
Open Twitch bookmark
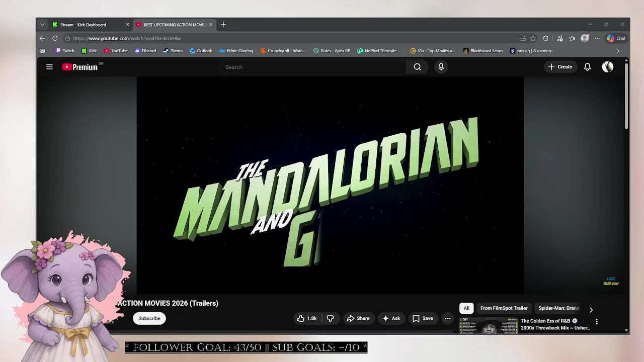[65, 51]
